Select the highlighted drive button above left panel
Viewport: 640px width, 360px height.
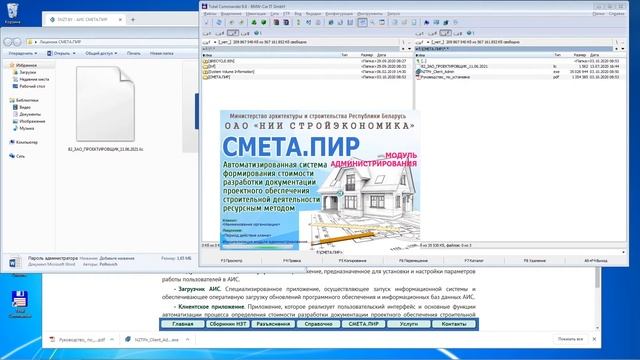(233, 33)
